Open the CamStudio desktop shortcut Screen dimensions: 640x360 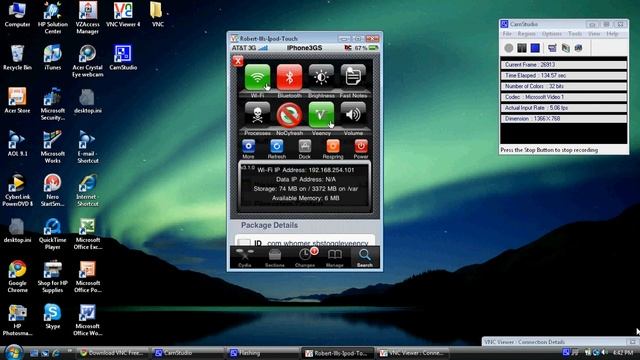coord(123,58)
